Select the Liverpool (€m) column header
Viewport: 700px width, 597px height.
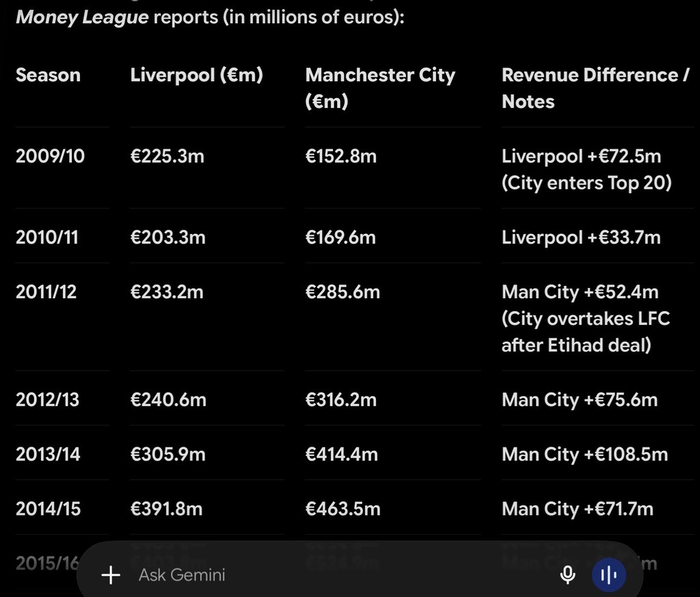pos(196,75)
